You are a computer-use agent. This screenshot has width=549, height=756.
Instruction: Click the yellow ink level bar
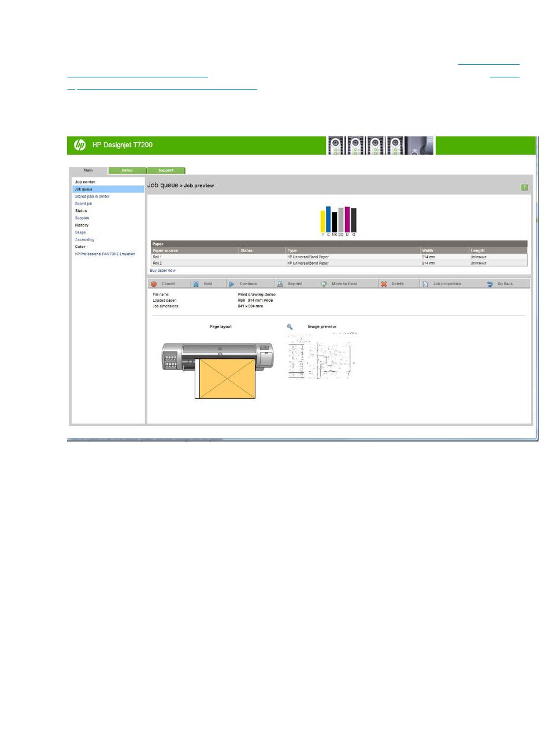[323, 221]
